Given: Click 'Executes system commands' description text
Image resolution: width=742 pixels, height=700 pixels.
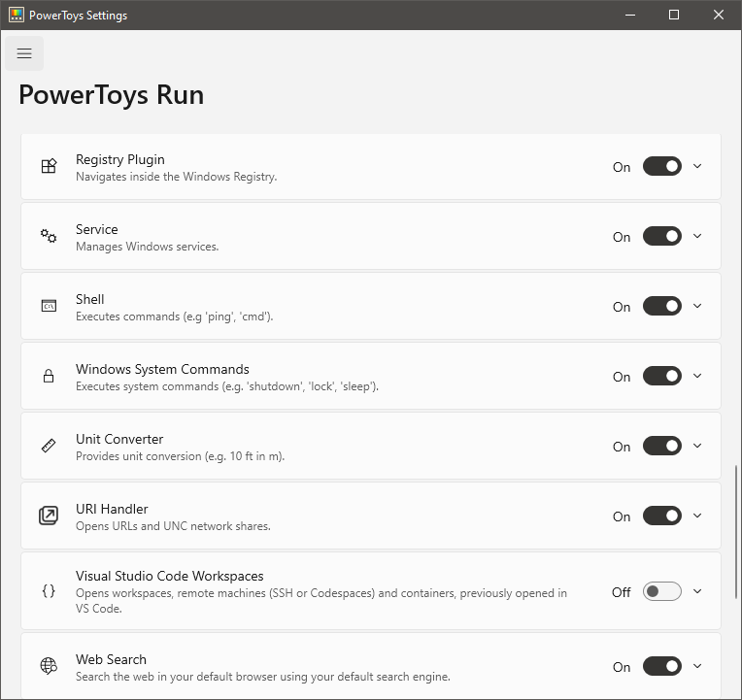Looking at the screenshot, I should [x=227, y=386].
